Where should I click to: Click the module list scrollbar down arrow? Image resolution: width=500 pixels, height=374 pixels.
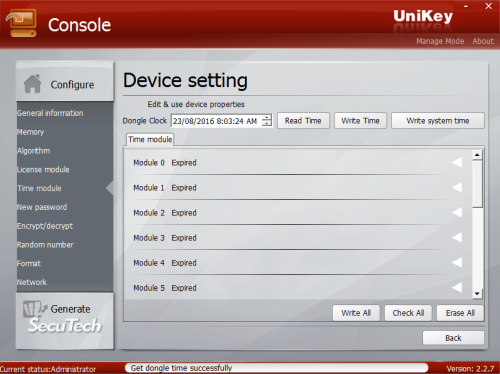tap(477, 293)
